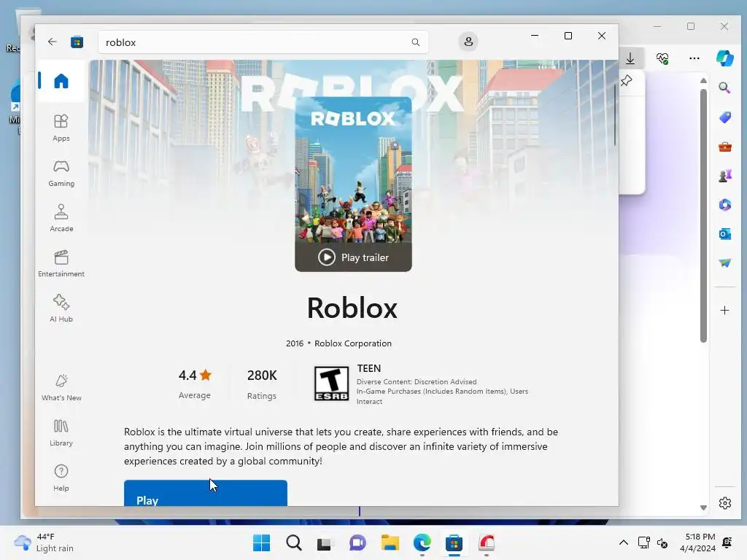Viewport: 747px width, 560px height.
Task: Open Edge downloads icon in background window
Action: point(630,58)
